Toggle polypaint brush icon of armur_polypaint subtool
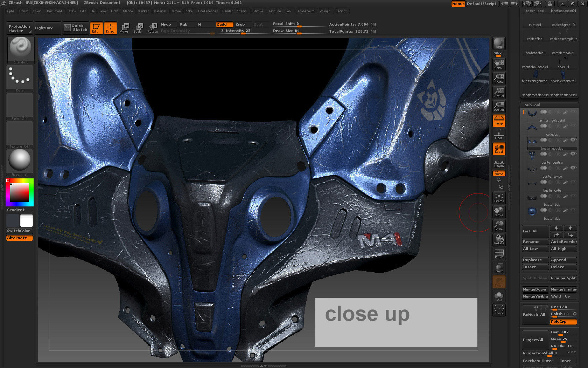588x368 pixels. [566, 112]
